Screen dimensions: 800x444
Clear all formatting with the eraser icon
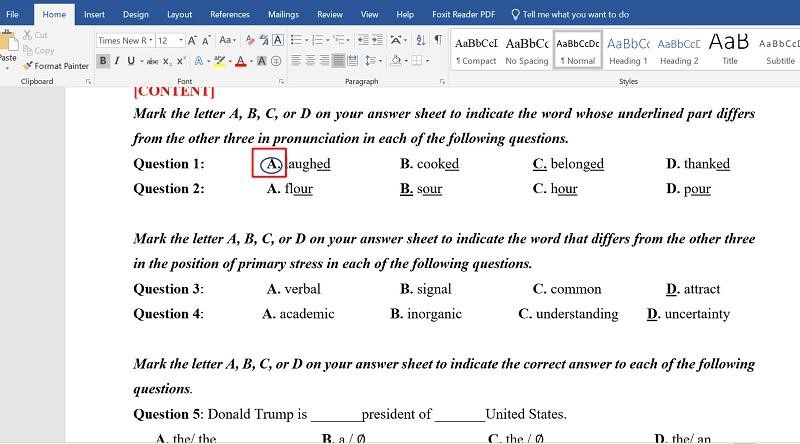click(x=250, y=40)
